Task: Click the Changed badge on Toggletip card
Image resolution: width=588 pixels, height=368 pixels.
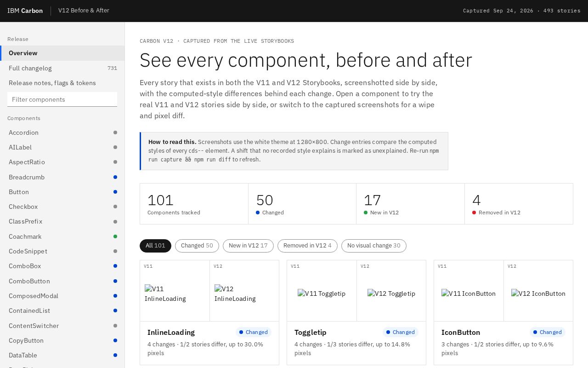Action: 401,332
